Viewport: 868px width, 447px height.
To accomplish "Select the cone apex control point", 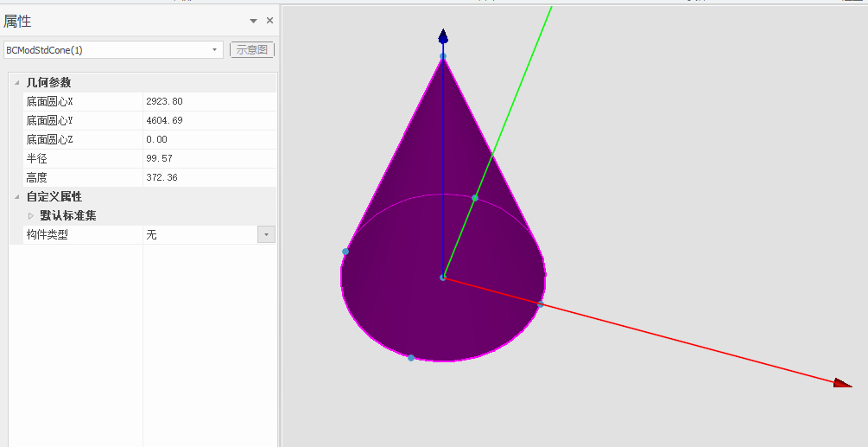I will 443,57.
